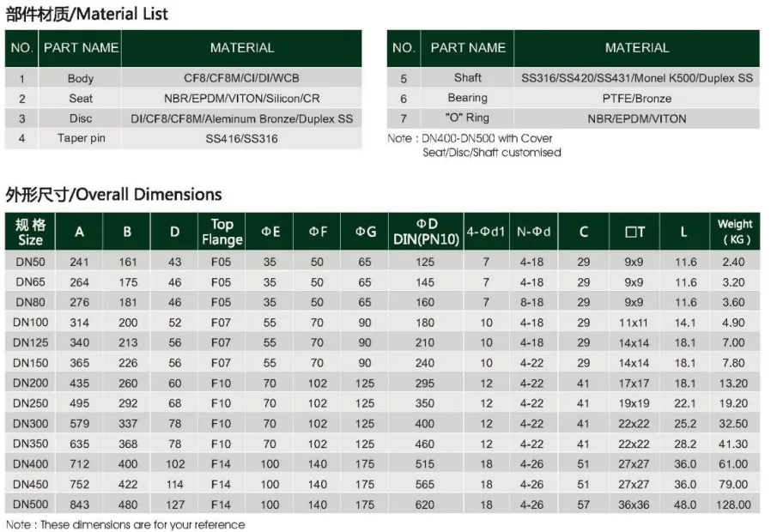This screenshot has height=532, width=777.
Task: Click the SS416/SS316 material cell
Action: click(x=241, y=138)
